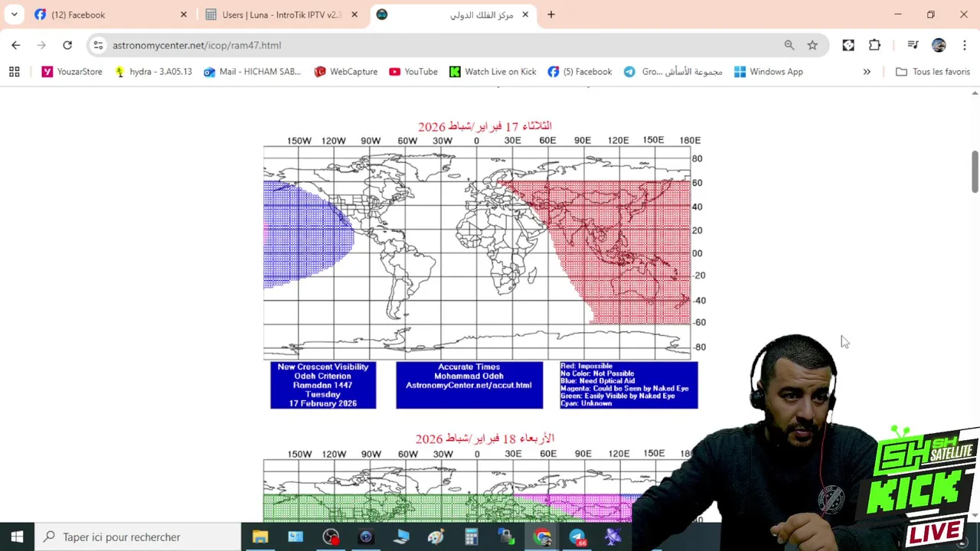Open a new browser tab
Viewport: 980px width, 551px height.
click(x=550, y=15)
